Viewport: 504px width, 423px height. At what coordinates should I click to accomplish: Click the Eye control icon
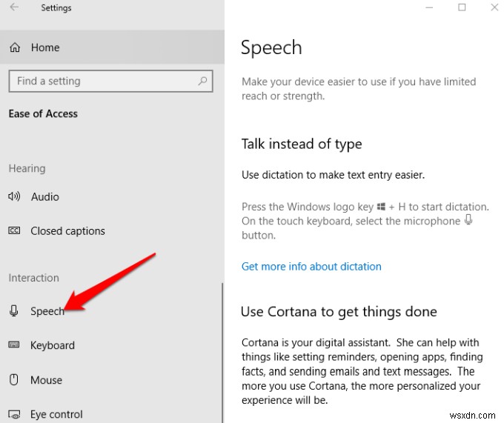click(14, 415)
